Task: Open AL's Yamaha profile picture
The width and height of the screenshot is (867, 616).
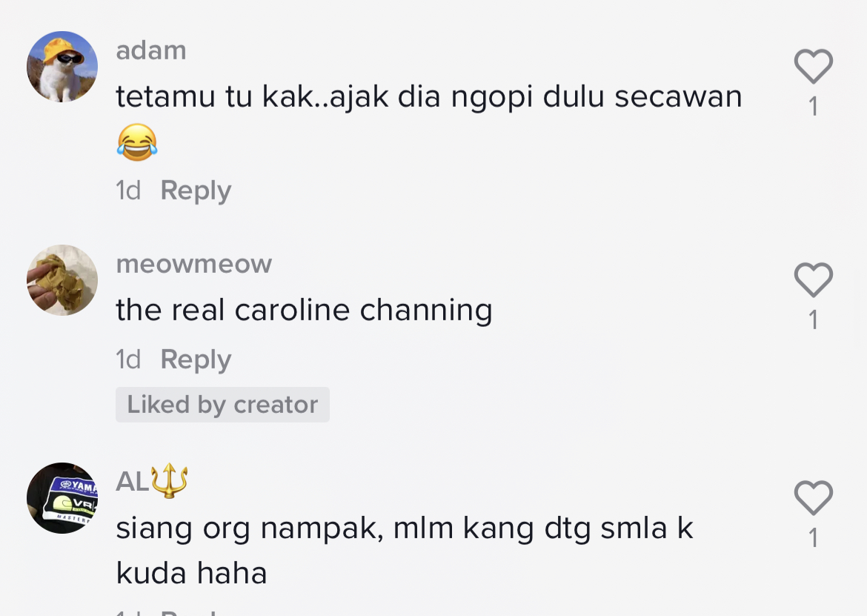Action: (62, 497)
